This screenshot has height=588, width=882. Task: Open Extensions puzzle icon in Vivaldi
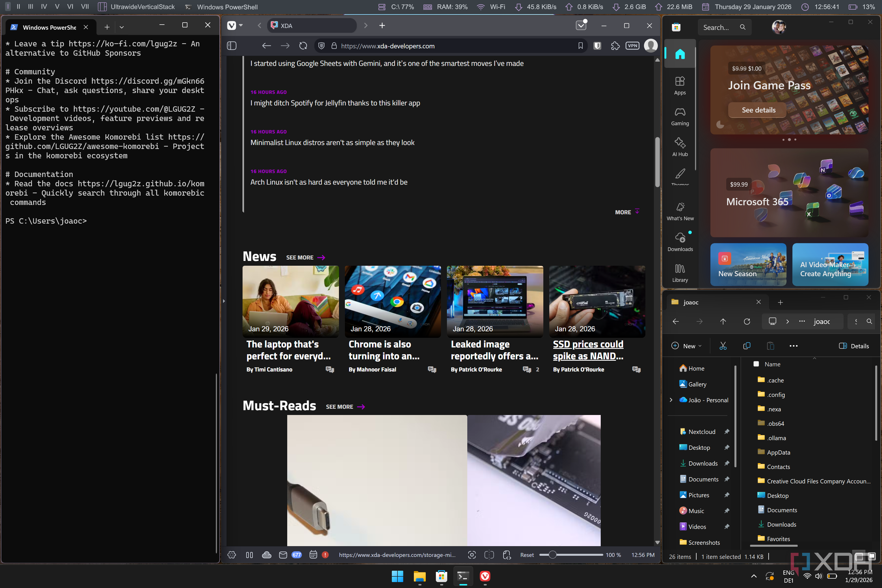click(x=615, y=46)
